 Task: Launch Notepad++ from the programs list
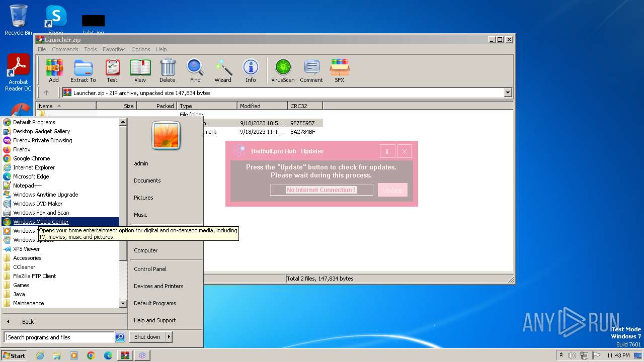pyautogui.click(x=27, y=186)
